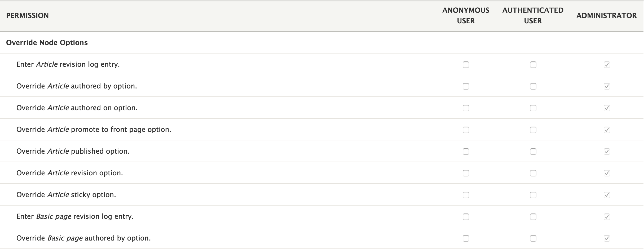Viewport: 644px width, 249px height.
Task: Tick authenticated user box for Article sticky option
Action: point(533,195)
